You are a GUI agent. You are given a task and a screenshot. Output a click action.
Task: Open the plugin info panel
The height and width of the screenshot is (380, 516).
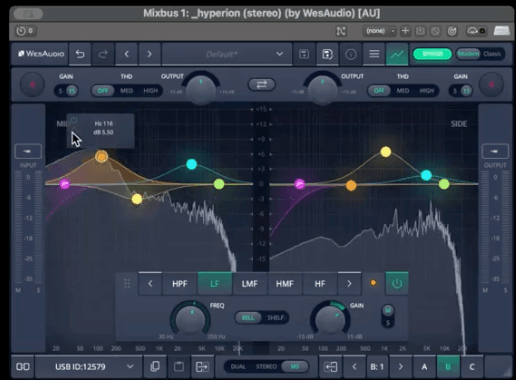[350, 54]
